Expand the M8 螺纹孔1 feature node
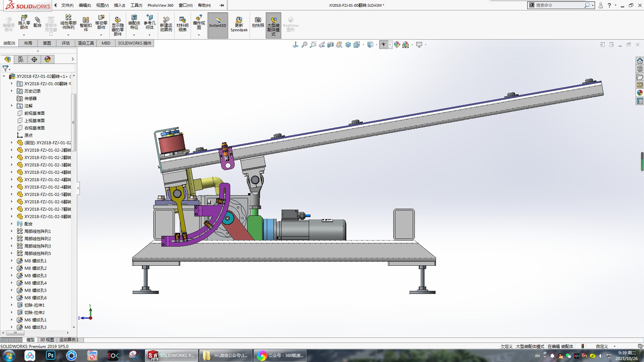The height and width of the screenshot is (362, 644). [11, 261]
